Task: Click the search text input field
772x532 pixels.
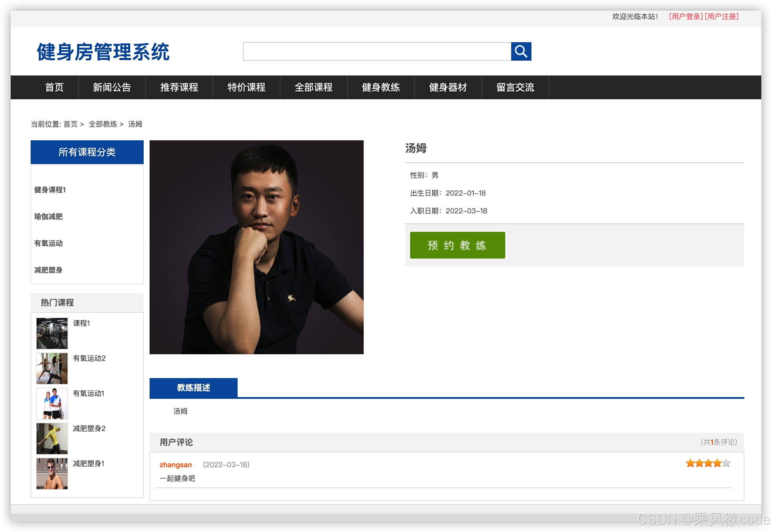Action: coord(376,51)
